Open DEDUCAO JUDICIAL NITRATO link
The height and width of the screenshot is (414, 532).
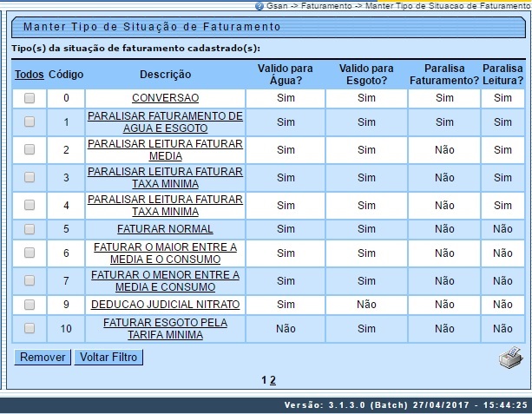tap(165, 305)
